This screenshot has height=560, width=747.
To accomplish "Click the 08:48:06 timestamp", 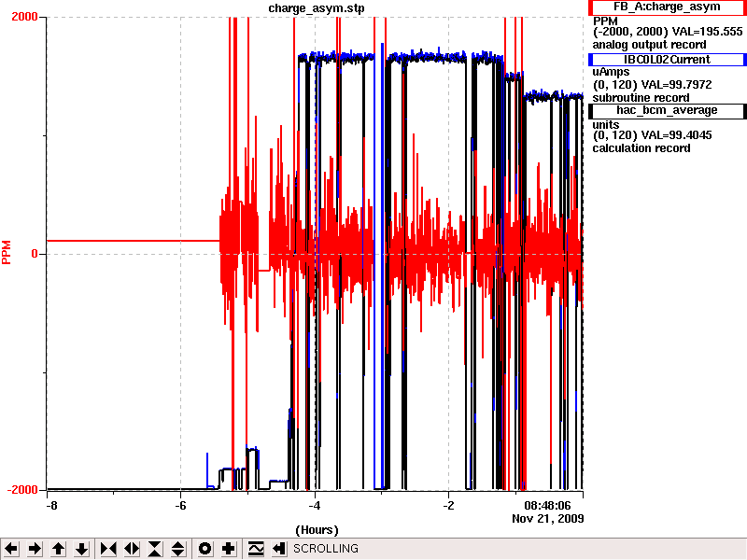I will pyautogui.click(x=547, y=505).
